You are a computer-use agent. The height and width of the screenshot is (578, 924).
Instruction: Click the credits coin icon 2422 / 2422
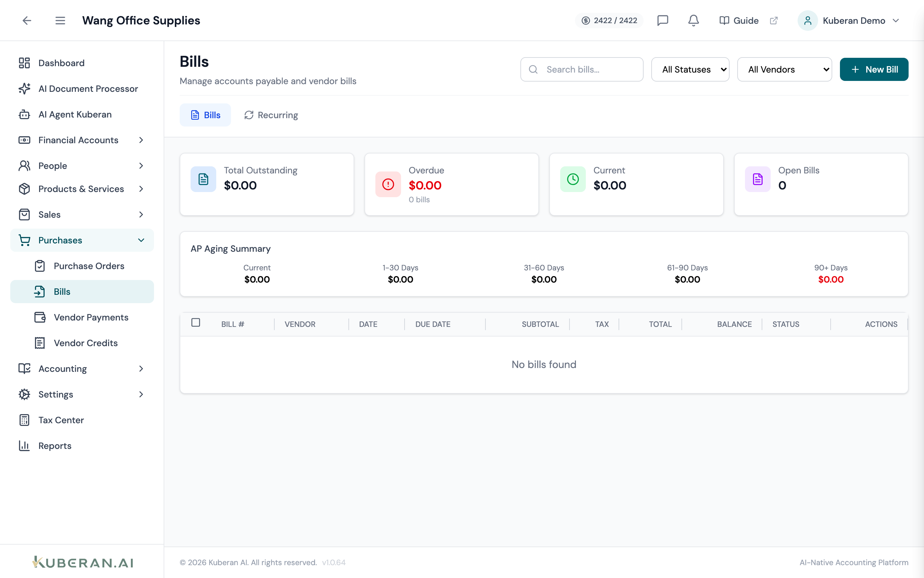click(586, 21)
